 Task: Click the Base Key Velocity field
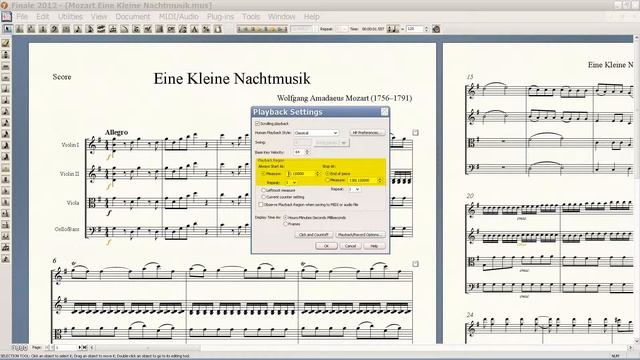(x=299, y=152)
